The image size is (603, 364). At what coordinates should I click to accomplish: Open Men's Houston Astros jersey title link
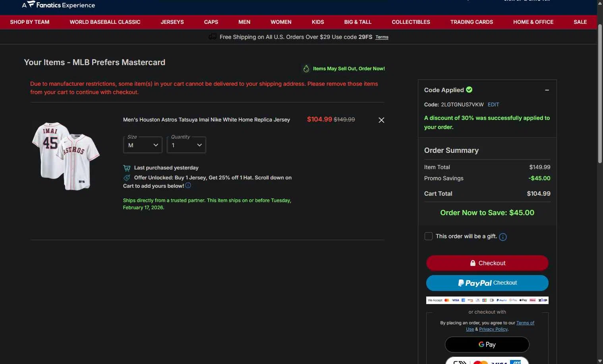click(207, 119)
